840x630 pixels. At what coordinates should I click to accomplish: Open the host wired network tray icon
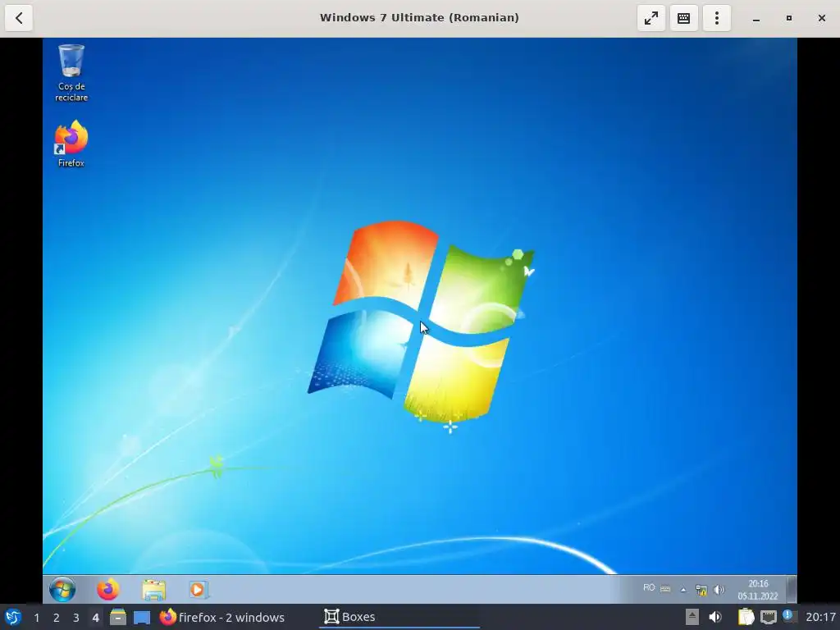768,618
